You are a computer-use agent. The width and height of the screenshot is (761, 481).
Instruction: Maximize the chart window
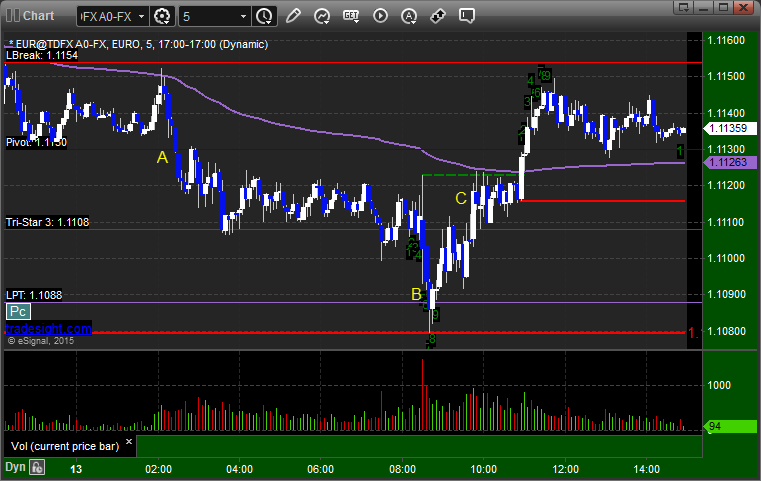point(723,7)
